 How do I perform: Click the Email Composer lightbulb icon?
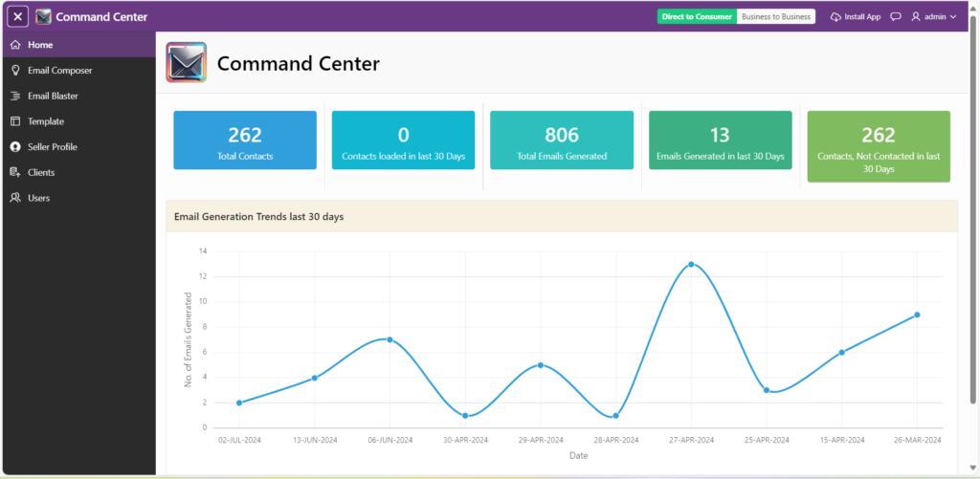tap(15, 71)
